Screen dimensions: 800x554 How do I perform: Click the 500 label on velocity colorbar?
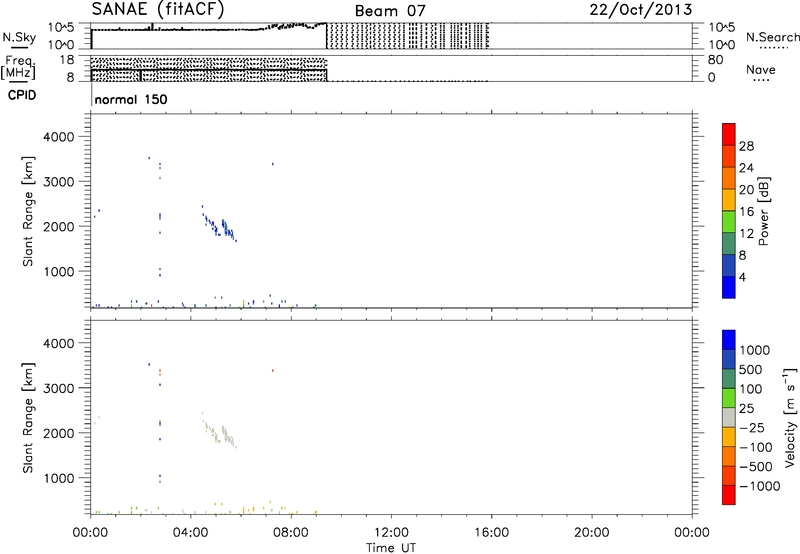click(x=751, y=370)
